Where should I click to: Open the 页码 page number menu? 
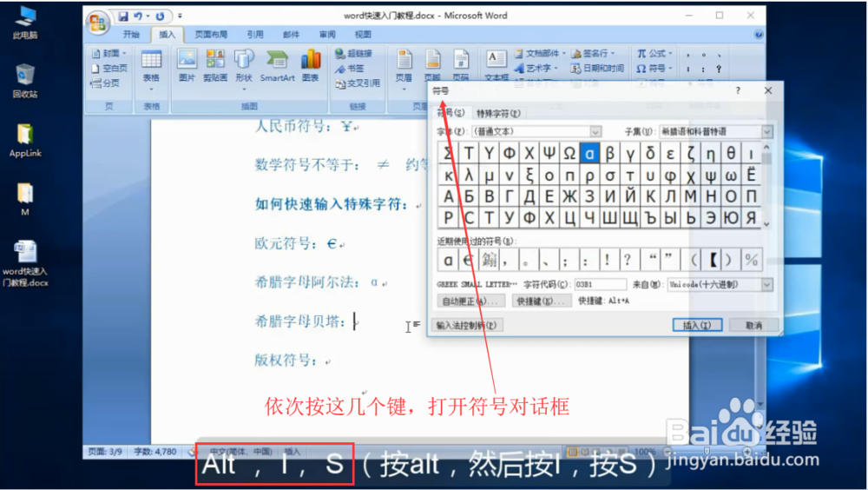[461, 65]
